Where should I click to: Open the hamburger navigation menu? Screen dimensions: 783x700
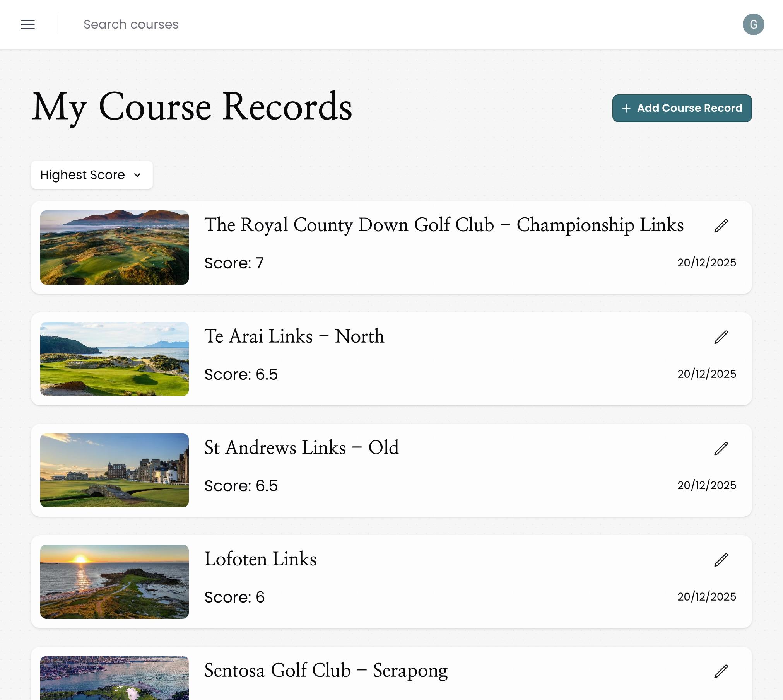(27, 24)
